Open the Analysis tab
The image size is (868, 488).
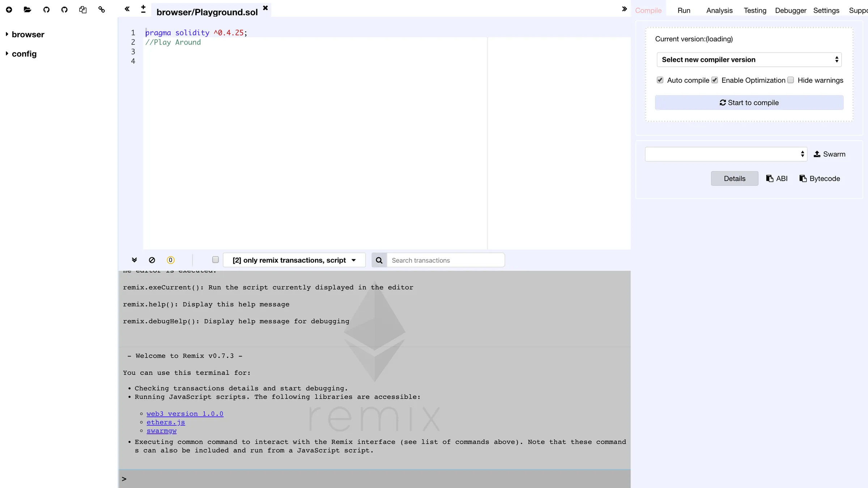click(719, 10)
